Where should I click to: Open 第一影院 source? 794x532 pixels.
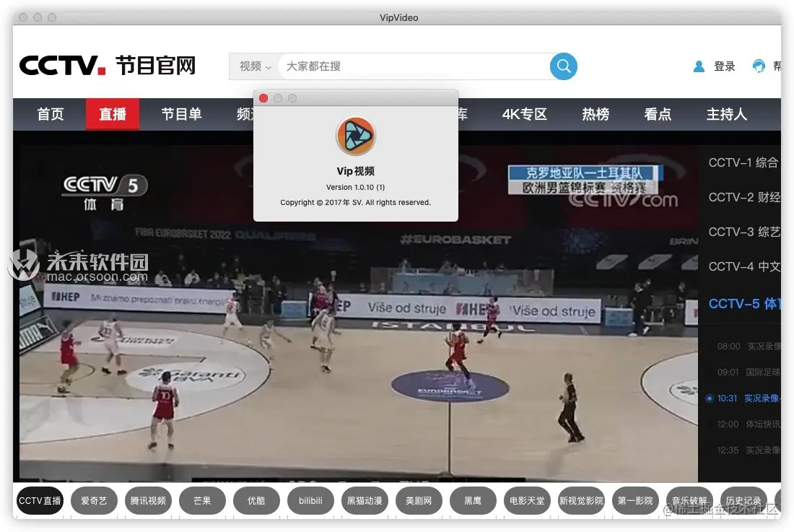pyautogui.click(x=635, y=501)
